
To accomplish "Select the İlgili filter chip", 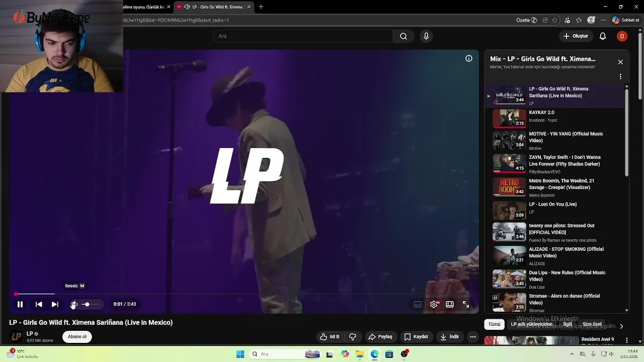I will tap(568, 324).
